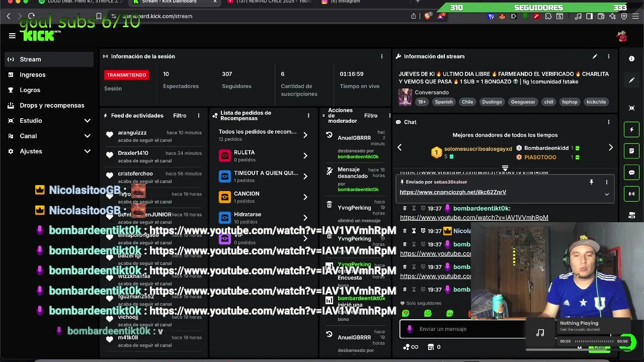Screen dimensions: 644x362
Task: Open the browser wallet icon
Action: (x=601, y=16)
